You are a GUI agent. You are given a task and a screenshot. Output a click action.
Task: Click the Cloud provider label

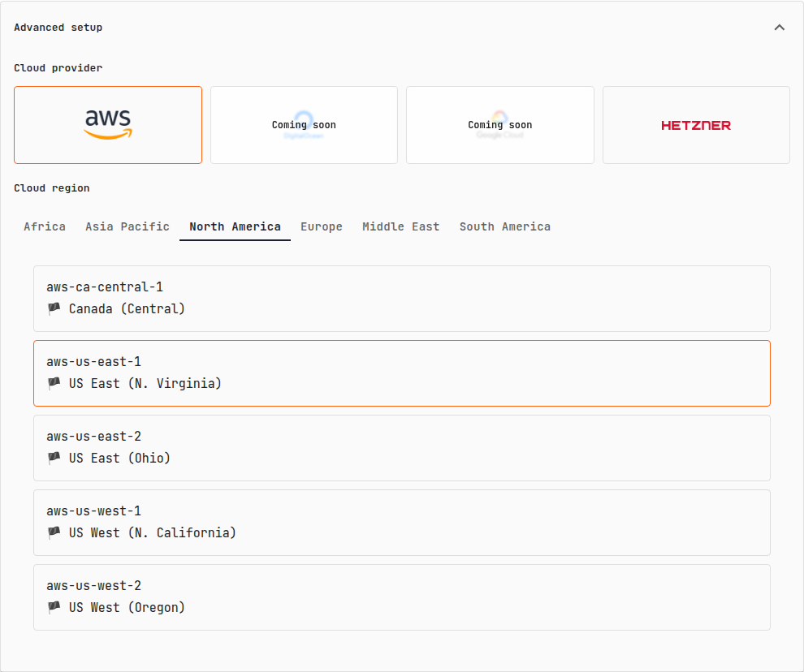58,68
